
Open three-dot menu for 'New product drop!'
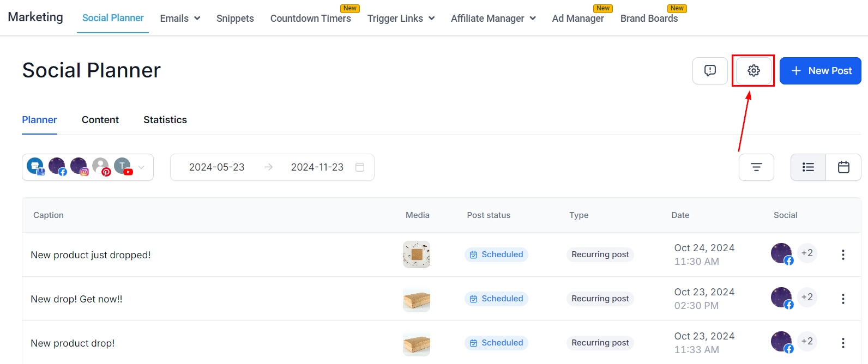click(843, 343)
